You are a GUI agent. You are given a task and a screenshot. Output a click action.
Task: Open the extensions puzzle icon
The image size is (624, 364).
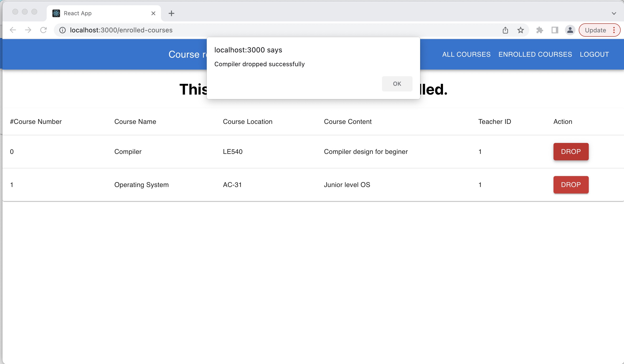click(x=539, y=30)
